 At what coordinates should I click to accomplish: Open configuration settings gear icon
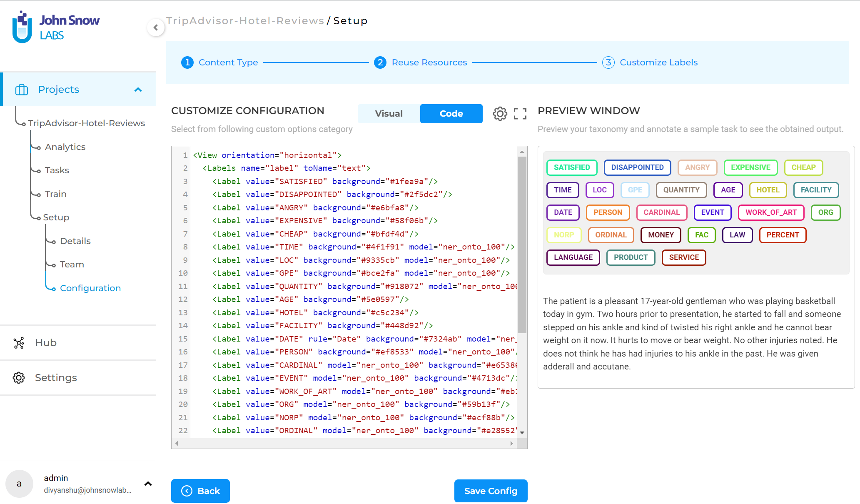point(500,114)
